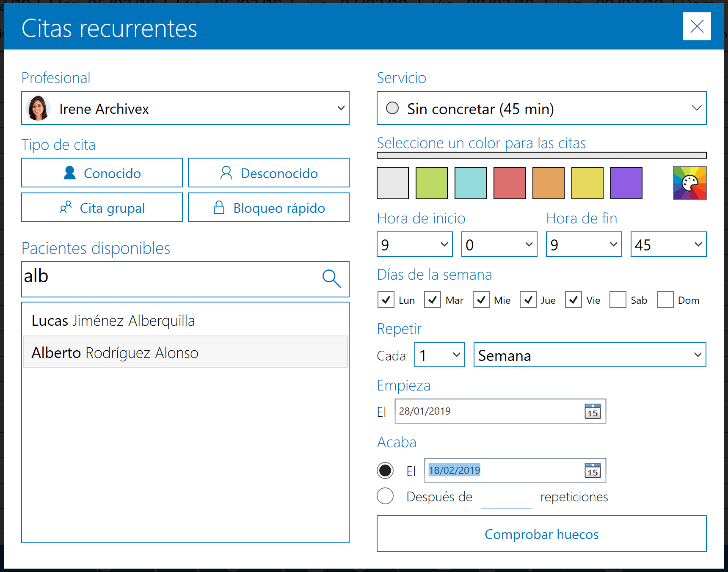Screen dimensions: 728x572
Task: Disable the Vie weekday checkbox
Action: 573,300
